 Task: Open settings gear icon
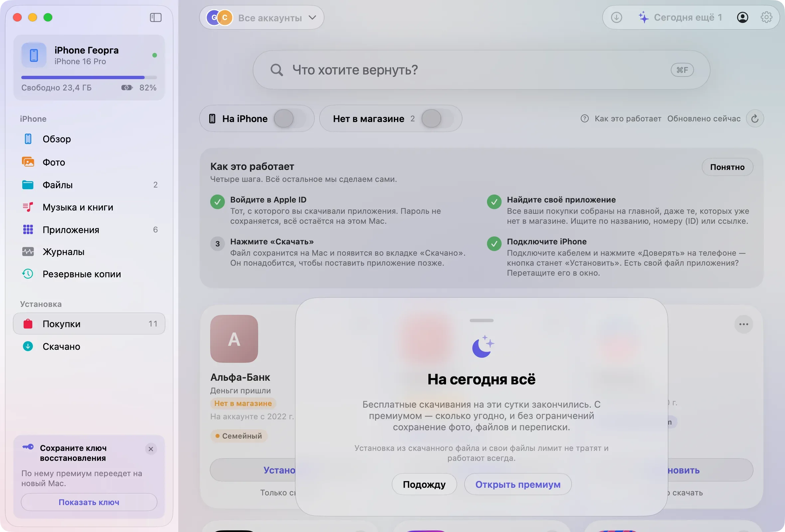(x=766, y=18)
